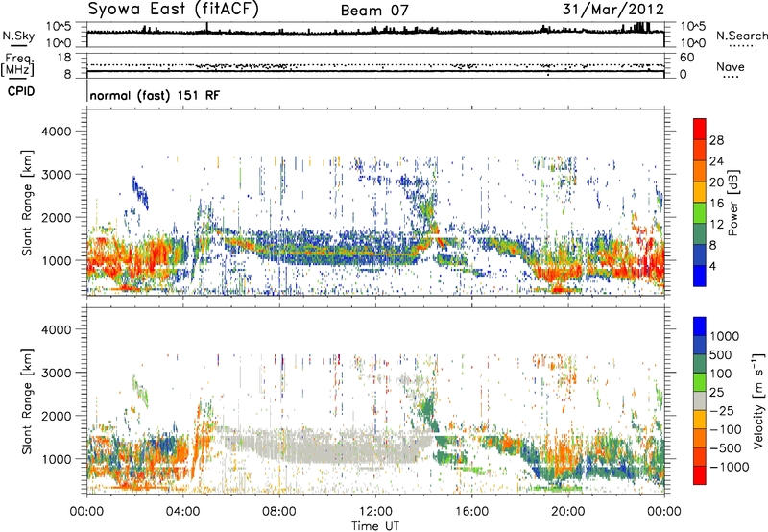Click the blue power echo patch near 02:00 at 2500 km
The width and height of the screenshot is (768, 532).
[x=140, y=192]
